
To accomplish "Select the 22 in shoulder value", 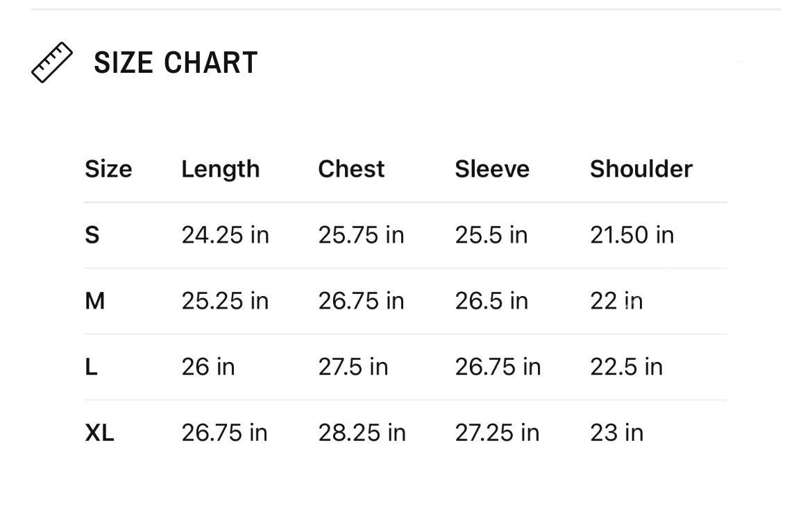I will pos(616,301).
